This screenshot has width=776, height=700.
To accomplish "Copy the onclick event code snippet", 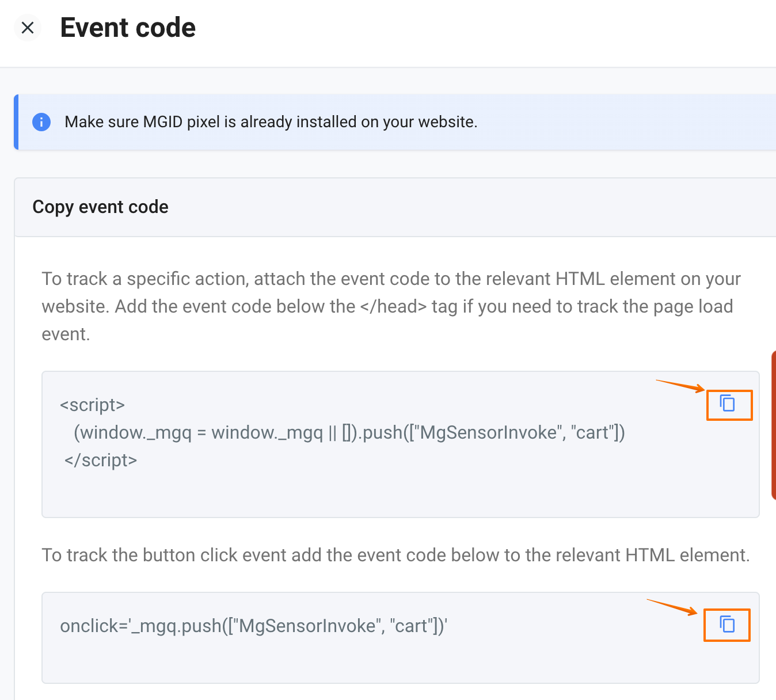I will tap(728, 624).
